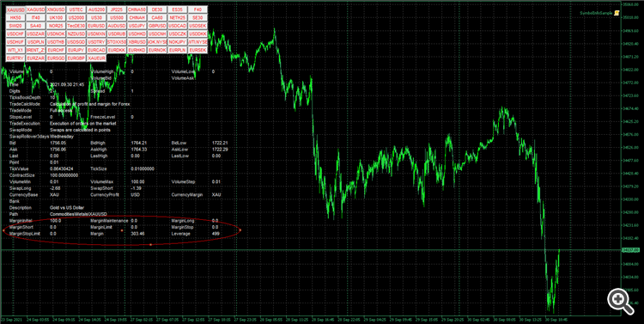Switch to the XAGUSD symbol
Image resolution: width=644 pixels, height=324 pixels.
pyautogui.click(x=35, y=9)
